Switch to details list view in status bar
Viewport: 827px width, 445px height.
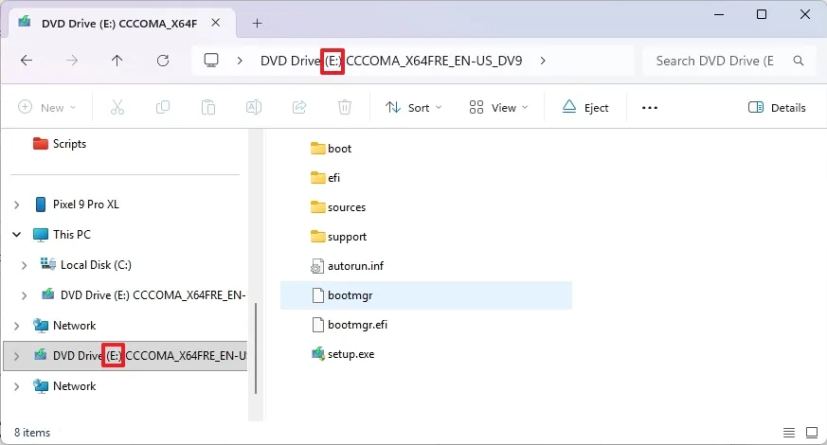787,433
